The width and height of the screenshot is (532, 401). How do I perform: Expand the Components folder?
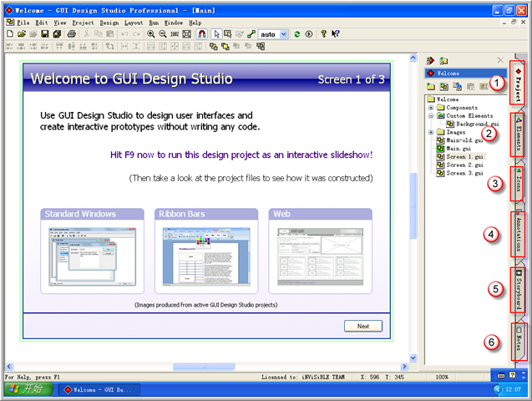click(431, 108)
